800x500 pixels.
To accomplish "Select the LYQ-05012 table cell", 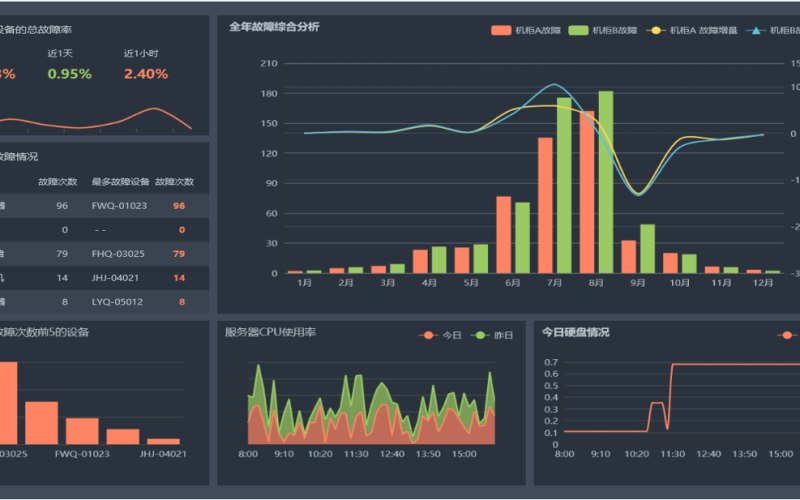I will tap(117, 302).
